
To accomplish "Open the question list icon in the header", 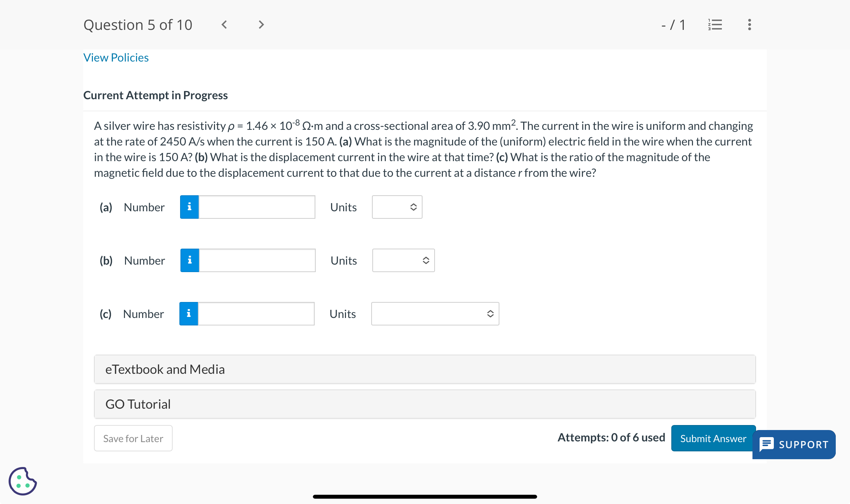I will [x=715, y=25].
